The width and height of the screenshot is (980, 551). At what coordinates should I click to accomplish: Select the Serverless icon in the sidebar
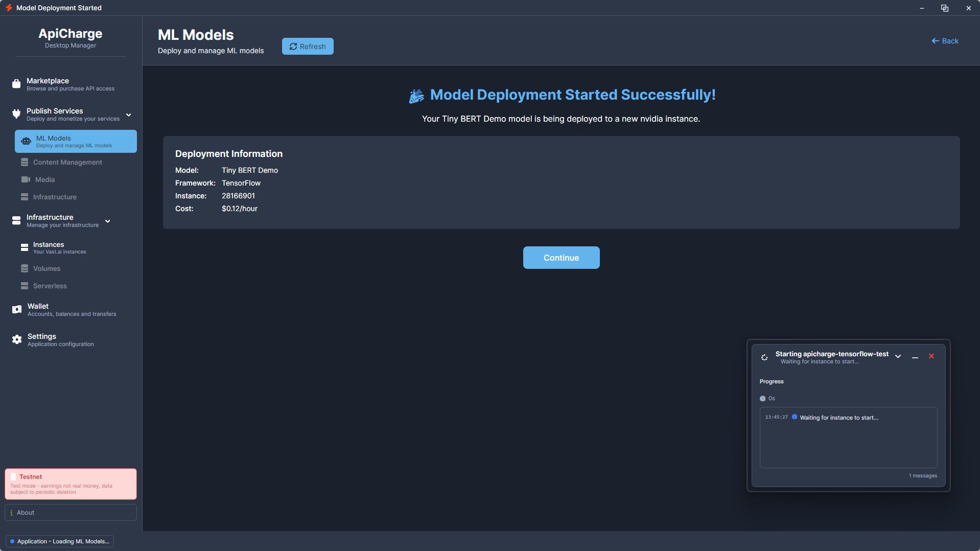coord(25,286)
